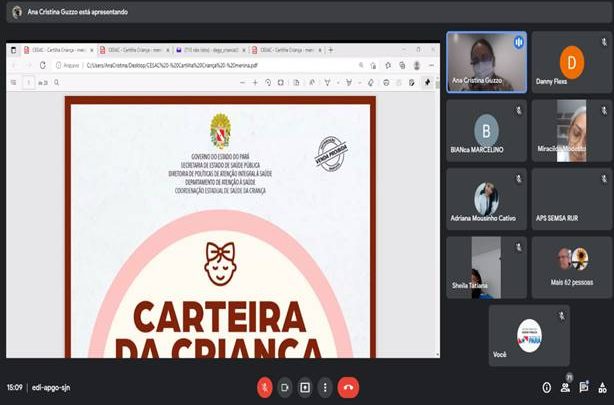This screenshot has width=614, height=405.
Task: Open the chat with everyone
Action: click(583, 387)
